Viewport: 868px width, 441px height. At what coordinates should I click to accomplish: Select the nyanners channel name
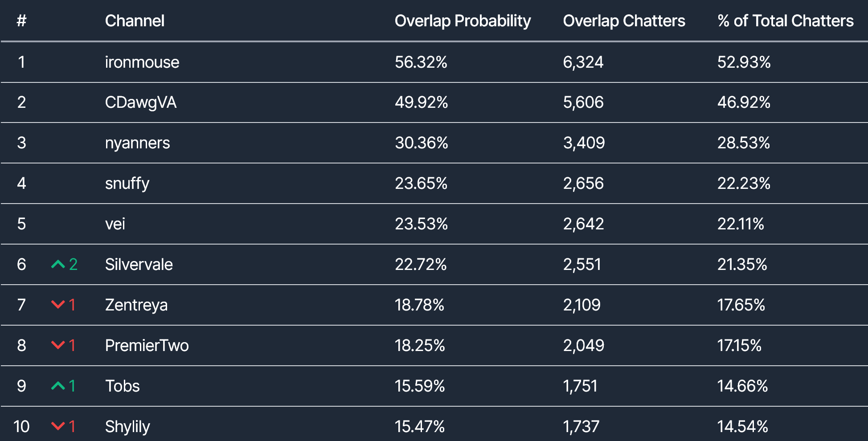(137, 143)
